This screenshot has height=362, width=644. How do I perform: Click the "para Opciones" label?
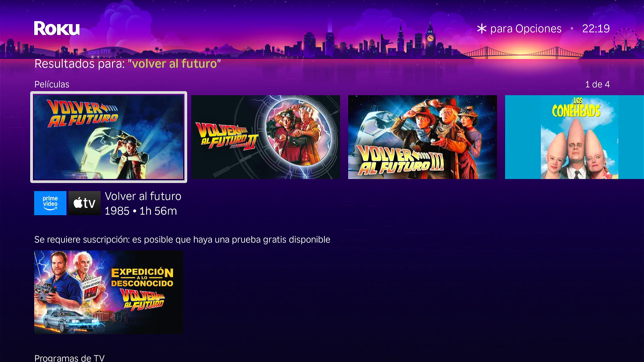[x=526, y=29]
